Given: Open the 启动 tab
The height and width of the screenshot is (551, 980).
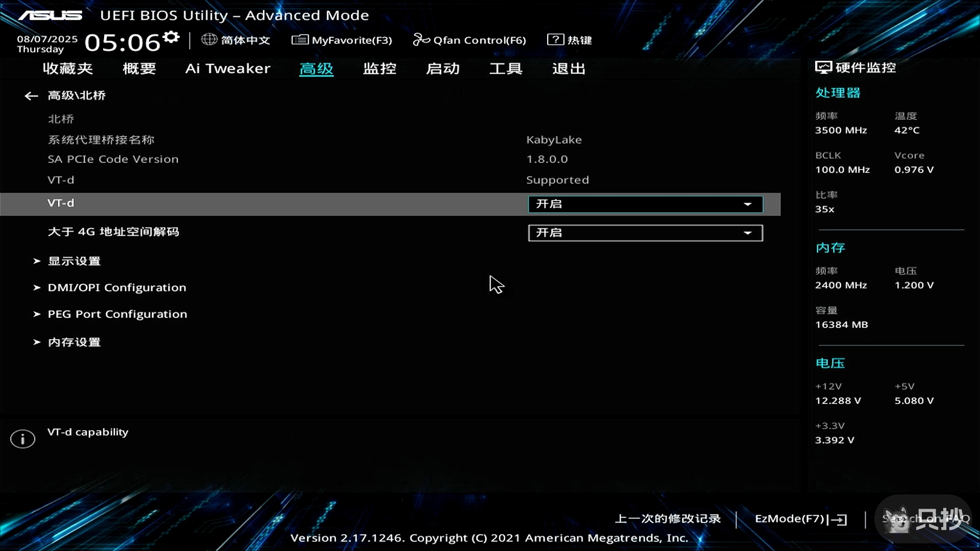Looking at the screenshot, I should click(443, 69).
